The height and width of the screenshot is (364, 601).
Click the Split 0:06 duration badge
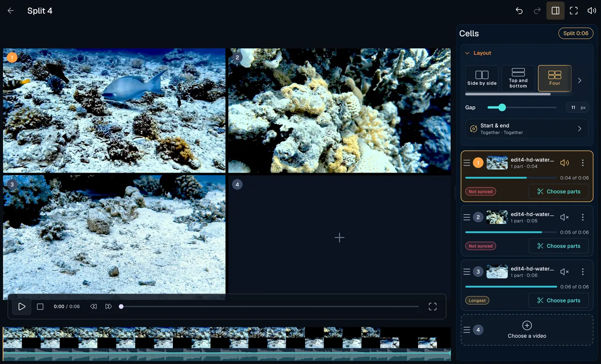576,33
